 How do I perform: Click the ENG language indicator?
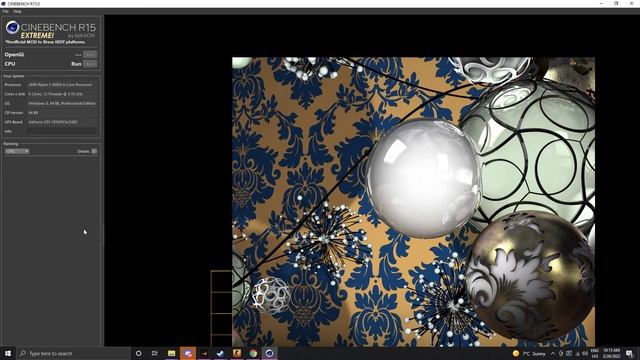coord(595,351)
